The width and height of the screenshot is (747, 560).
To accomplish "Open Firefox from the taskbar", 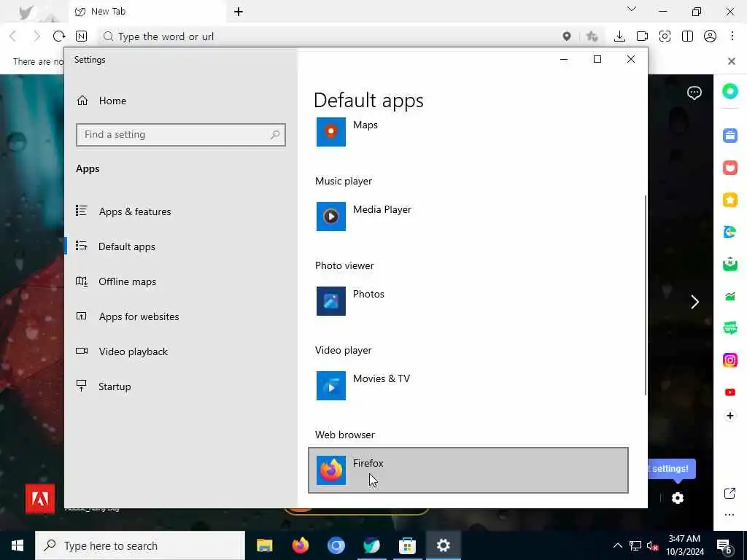I will coord(300,545).
